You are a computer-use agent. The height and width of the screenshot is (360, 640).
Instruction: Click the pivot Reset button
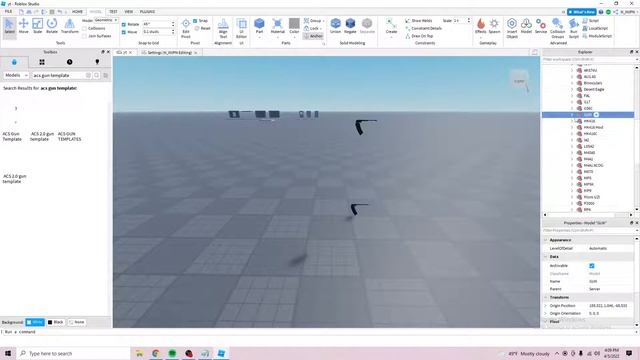(x=202, y=29)
